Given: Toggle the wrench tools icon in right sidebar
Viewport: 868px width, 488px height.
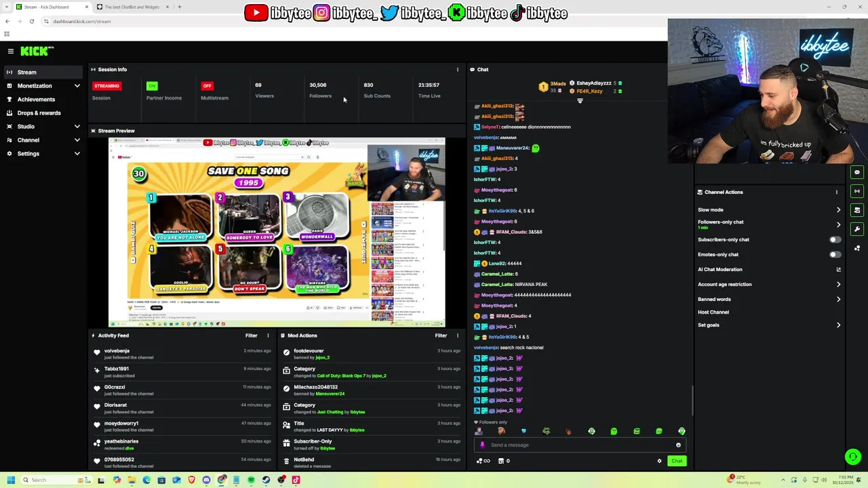Looking at the screenshot, I should [x=857, y=229].
